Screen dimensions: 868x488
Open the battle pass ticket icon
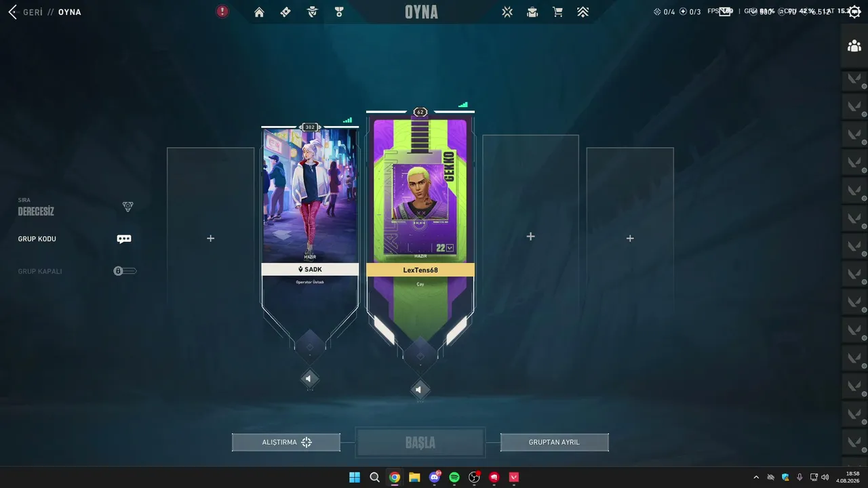[x=285, y=12]
